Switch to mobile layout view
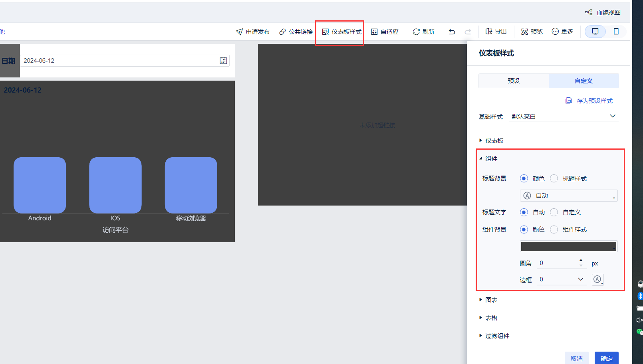This screenshot has height=364, width=643. (616, 32)
